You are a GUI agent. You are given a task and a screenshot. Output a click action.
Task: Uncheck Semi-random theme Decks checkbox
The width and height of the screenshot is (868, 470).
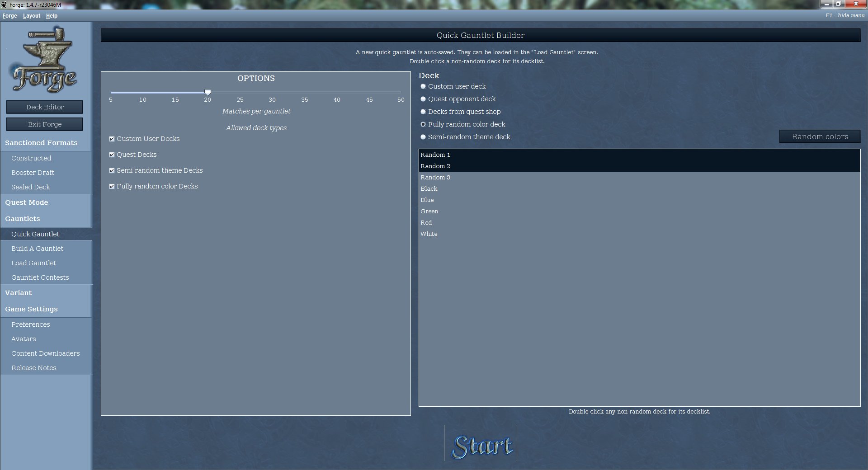click(x=112, y=171)
